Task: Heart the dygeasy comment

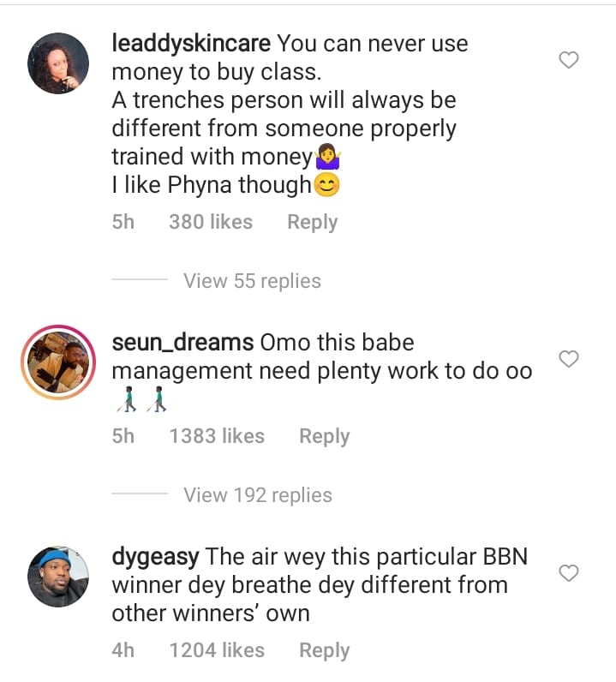Action: tap(569, 573)
